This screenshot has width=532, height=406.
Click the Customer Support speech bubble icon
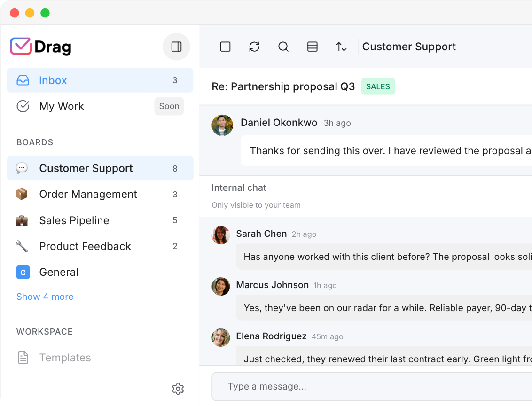pos(22,168)
